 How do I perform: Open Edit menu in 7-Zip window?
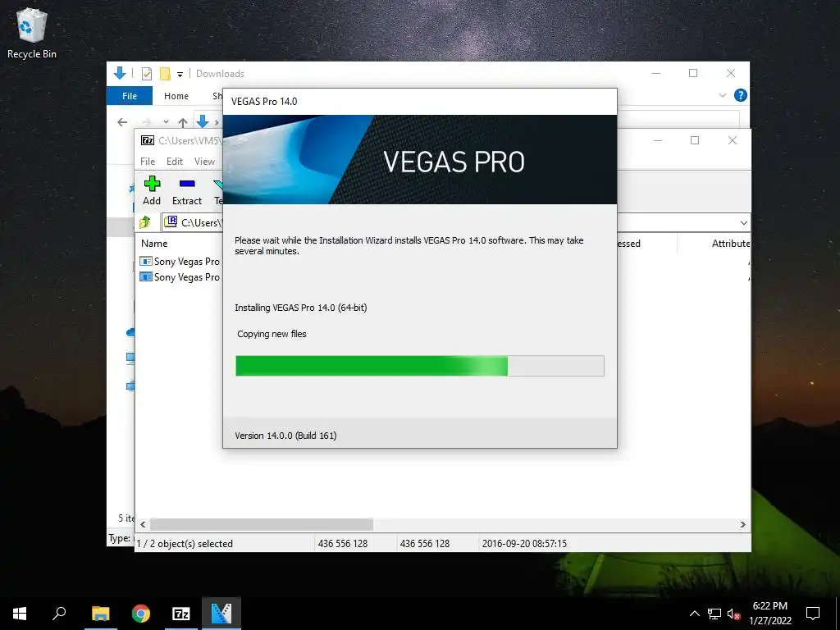[174, 162]
